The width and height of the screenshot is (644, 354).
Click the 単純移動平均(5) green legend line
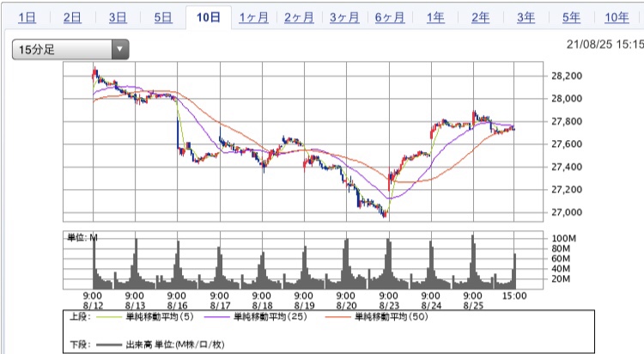[109, 317]
